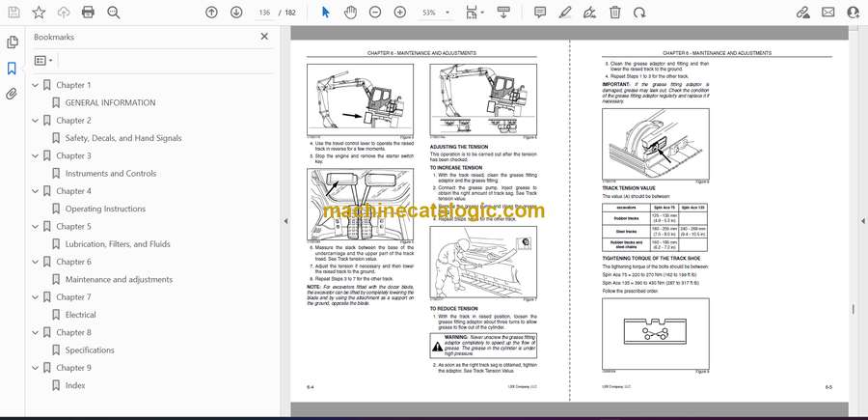The height and width of the screenshot is (420, 868).
Task: Open the Index bookmark
Action: (x=75, y=385)
